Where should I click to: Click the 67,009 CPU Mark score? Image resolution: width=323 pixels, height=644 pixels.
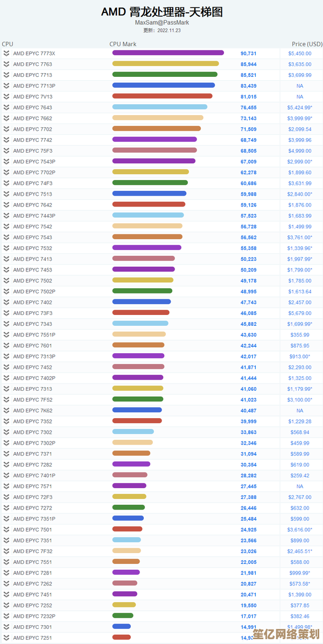click(x=249, y=161)
